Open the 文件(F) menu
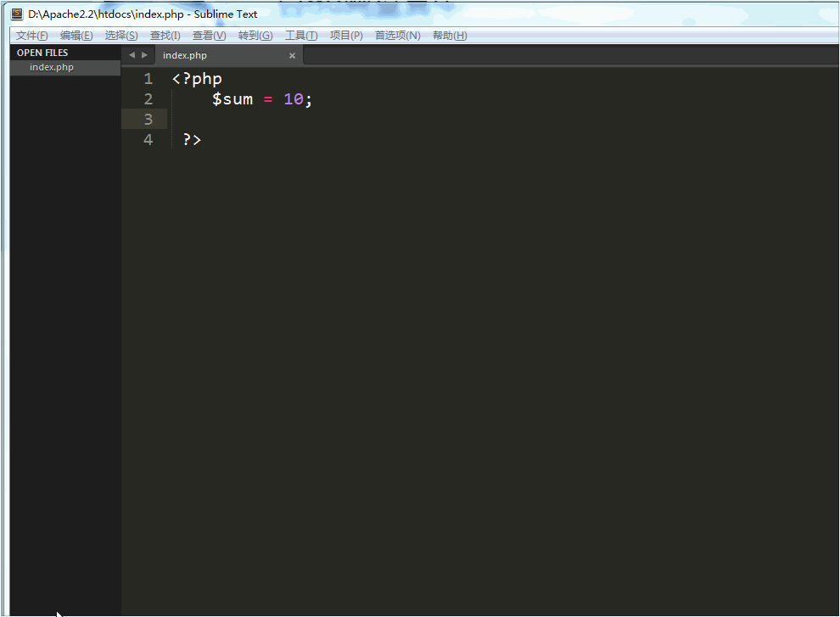The image size is (840, 617). pos(31,36)
